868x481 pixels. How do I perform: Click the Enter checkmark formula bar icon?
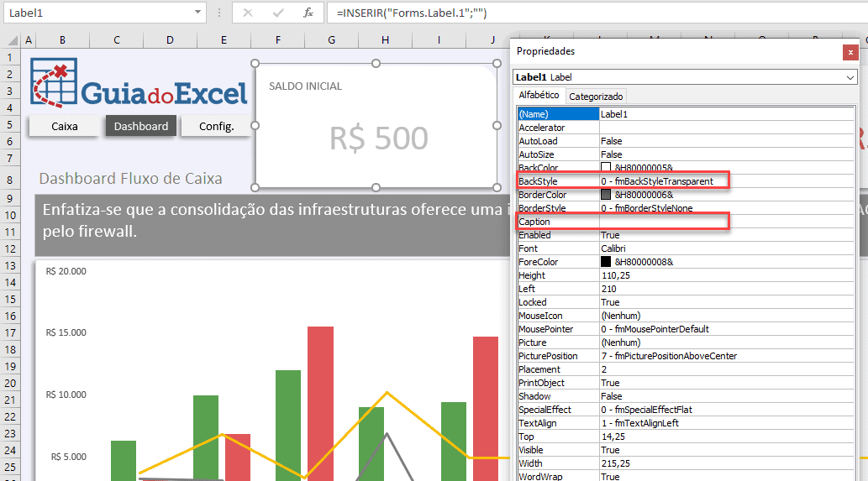[278, 13]
